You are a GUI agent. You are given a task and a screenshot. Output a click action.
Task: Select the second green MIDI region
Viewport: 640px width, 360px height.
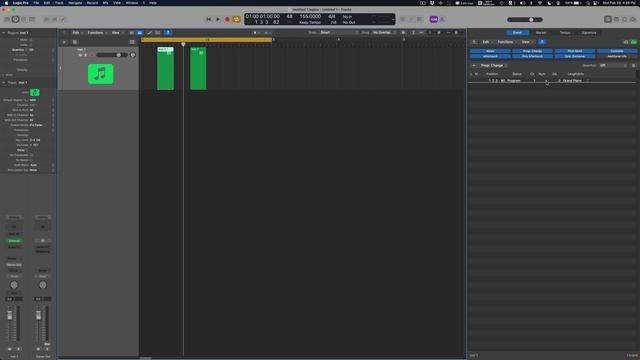[x=198, y=69]
